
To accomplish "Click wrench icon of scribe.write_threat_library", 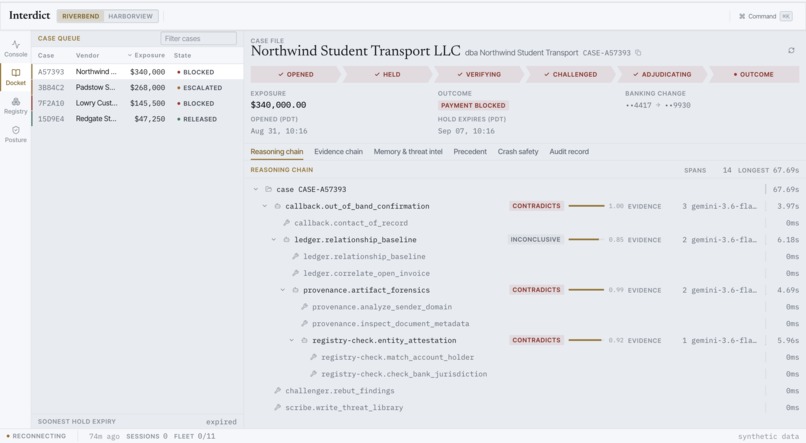I will [x=278, y=407].
